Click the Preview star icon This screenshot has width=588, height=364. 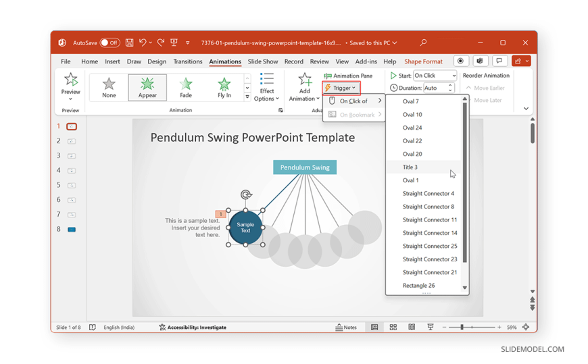70,80
